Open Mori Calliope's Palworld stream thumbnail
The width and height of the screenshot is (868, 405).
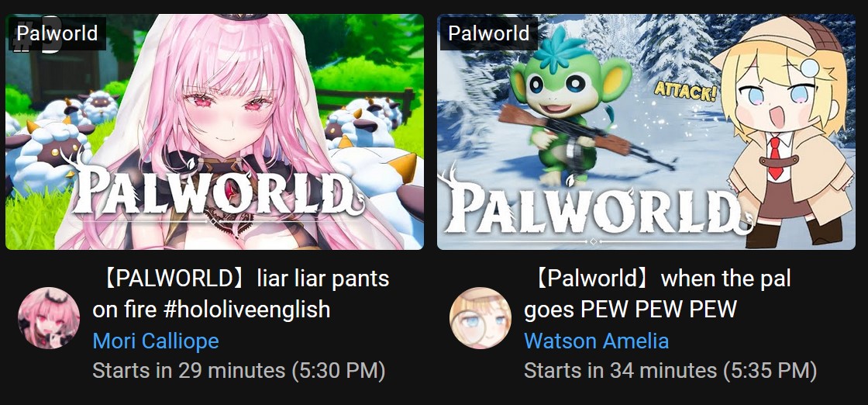(x=215, y=132)
